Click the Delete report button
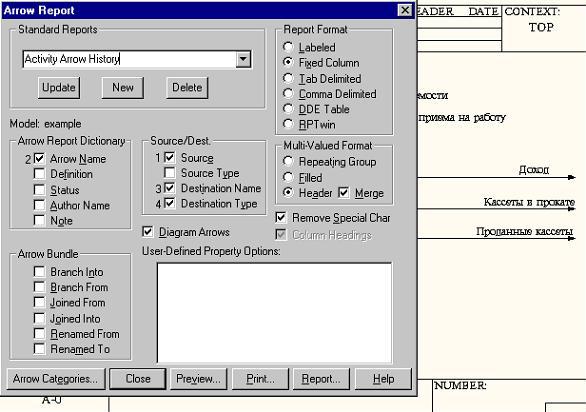Viewport: 586px width, 412px height. (x=187, y=88)
